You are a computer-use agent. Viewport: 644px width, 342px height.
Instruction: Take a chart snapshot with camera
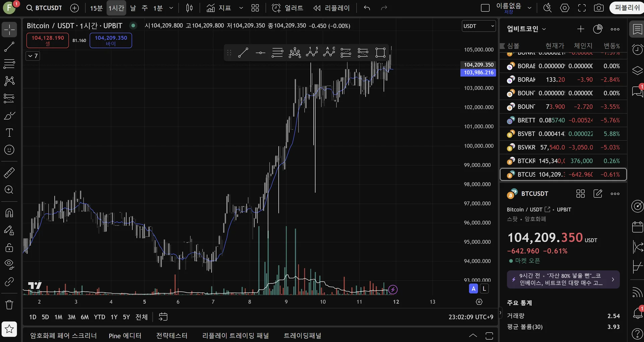tap(599, 8)
